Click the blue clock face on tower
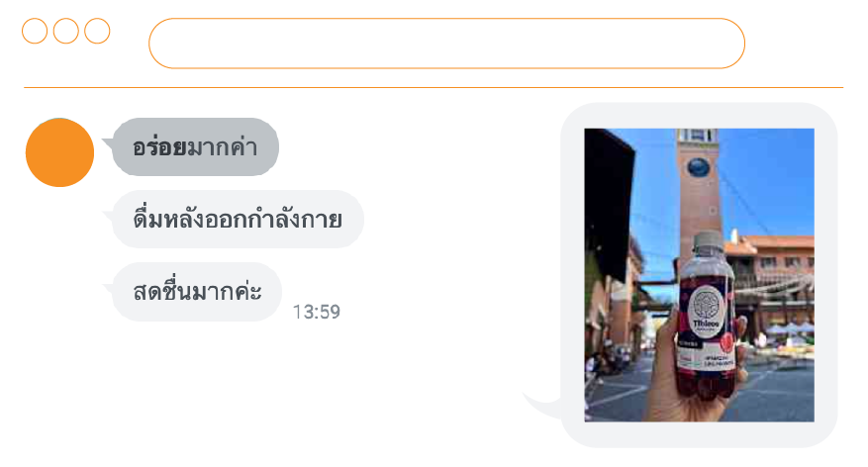The height and width of the screenshot is (467, 868). click(698, 167)
